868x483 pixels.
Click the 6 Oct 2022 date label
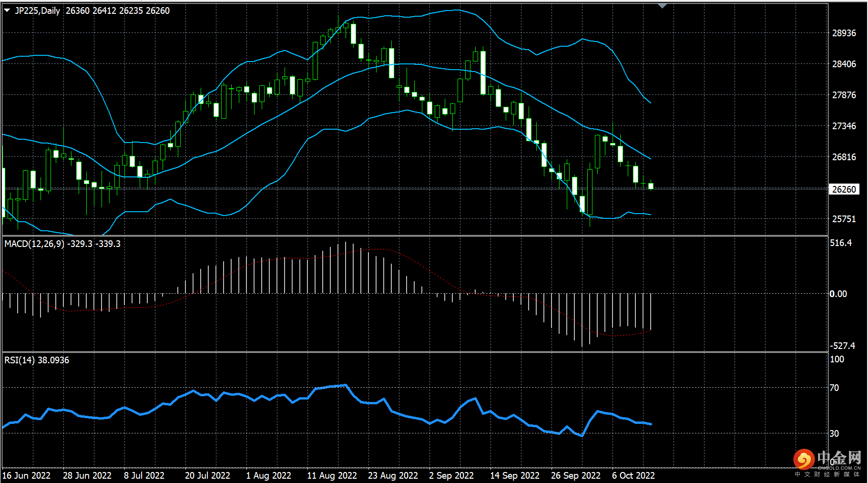pos(633,475)
